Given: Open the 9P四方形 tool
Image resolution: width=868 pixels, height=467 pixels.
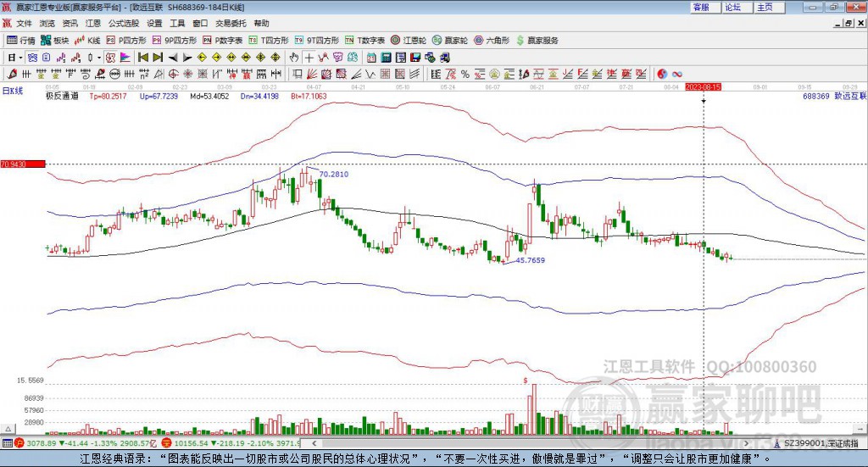Looking at the screenshot, I should coord(175,41).
